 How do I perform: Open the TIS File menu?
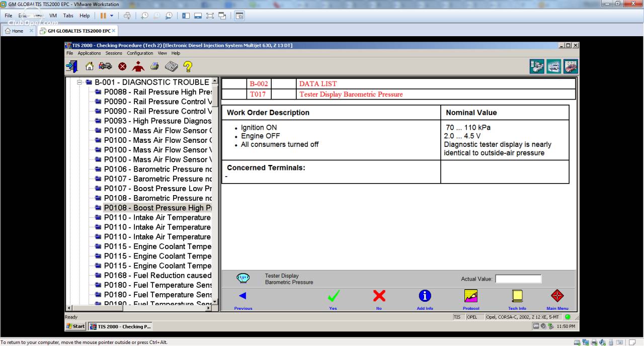coord(69,53)
